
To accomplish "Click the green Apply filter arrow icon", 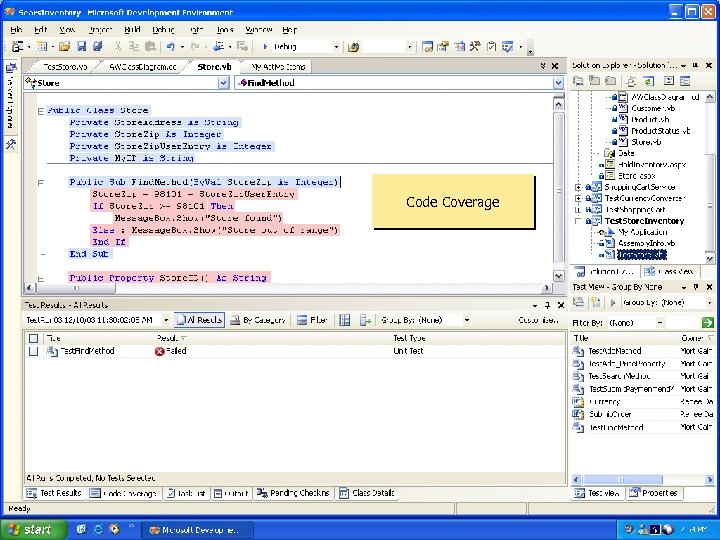I will click(708, 323).
